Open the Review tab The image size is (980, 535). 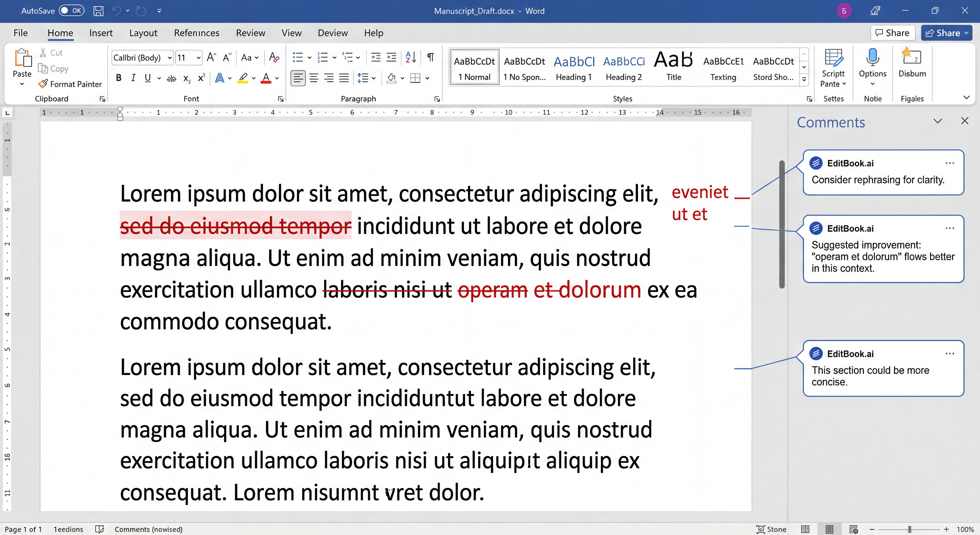click(x=250, y=33)
